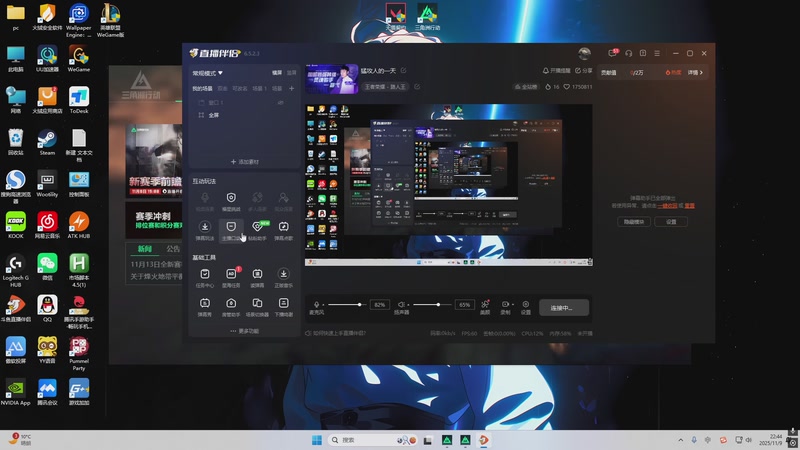Click the speaker 扬声器 icon
Viewport: 800px width, 450px height.
[x=401, y=304]
